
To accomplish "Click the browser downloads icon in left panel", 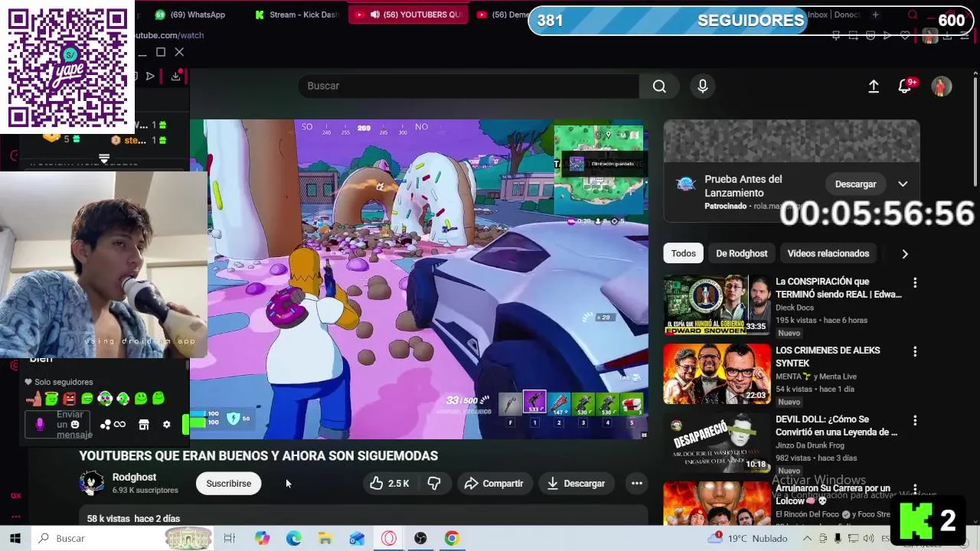I will point(176,76).
